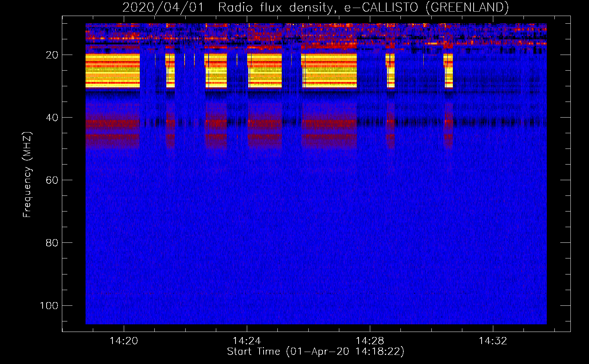Click the 14:24 time axis label
The height and width of the screenshot is (364, 589).
[247, 341]
